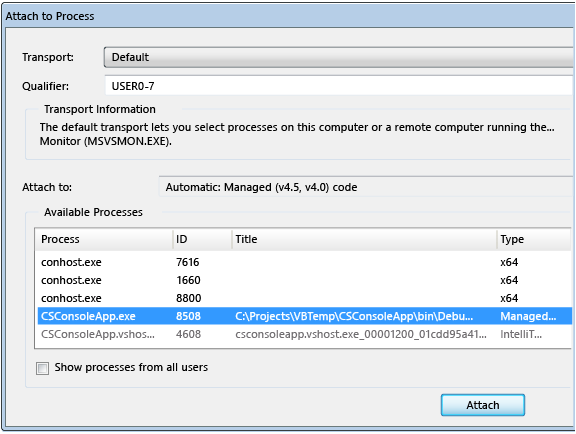Click the IntelliT... type cell

(521, 334)
